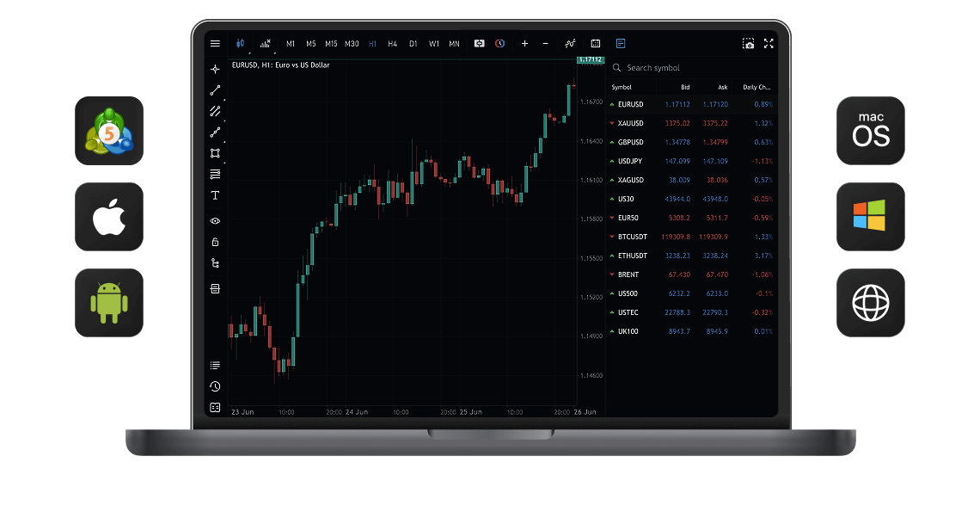
Task: Select the Trendline drawing tool
Action: [215, 89]
